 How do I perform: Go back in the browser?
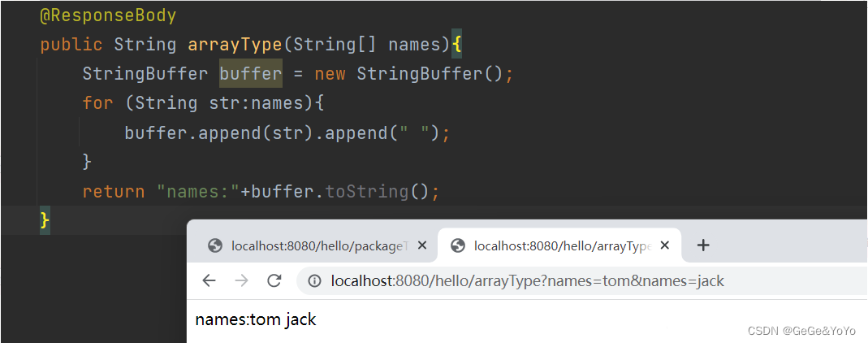click(x=209, y=281)
